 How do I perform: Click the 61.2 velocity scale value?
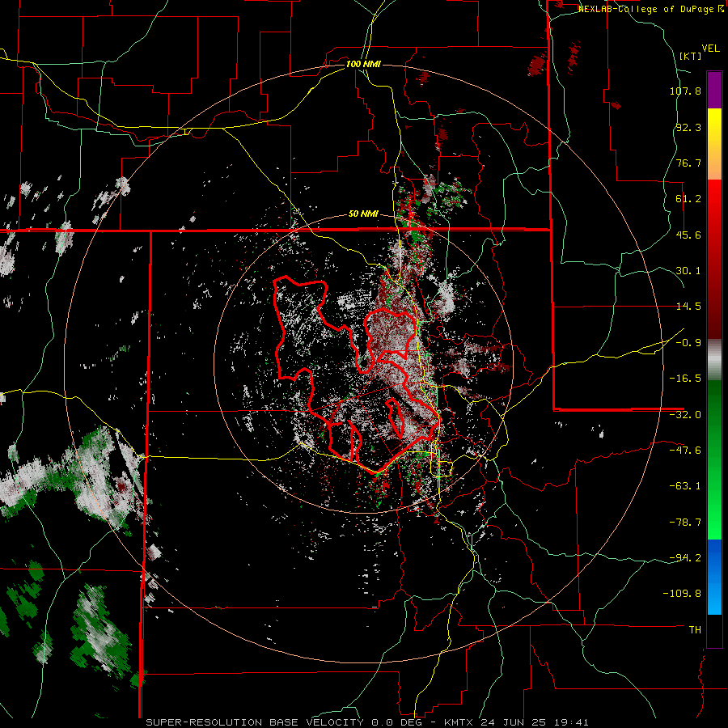point(688,199)
